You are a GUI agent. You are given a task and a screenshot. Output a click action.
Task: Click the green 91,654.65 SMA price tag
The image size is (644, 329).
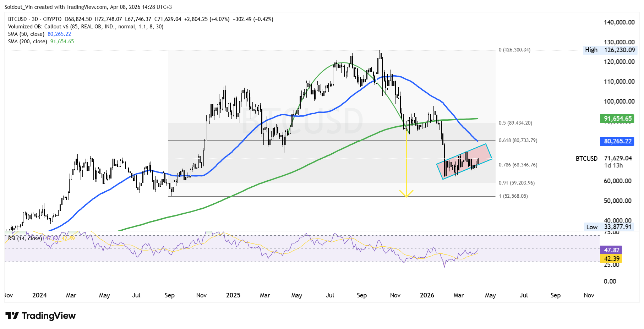pyautogui.click(x=617, y=119)
